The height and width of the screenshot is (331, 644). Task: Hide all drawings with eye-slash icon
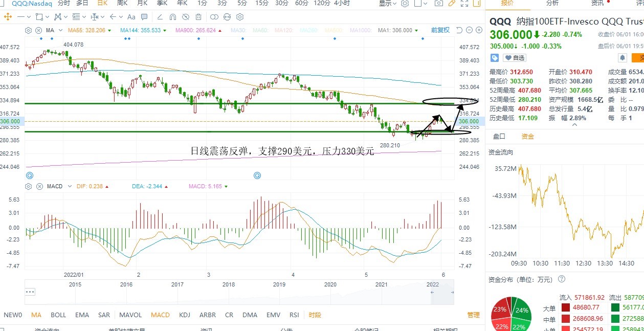(x=186, y=17)
